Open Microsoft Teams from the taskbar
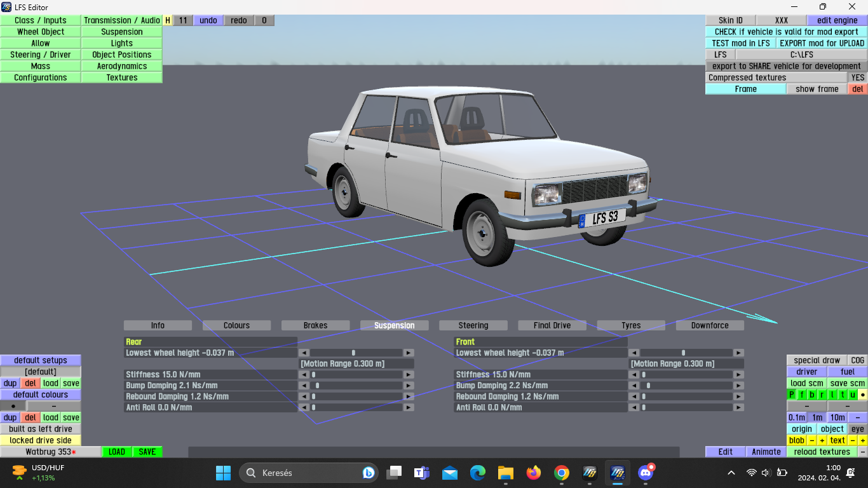Image resolution: width=868 pixels, height=488 pixels. [422, 473]
